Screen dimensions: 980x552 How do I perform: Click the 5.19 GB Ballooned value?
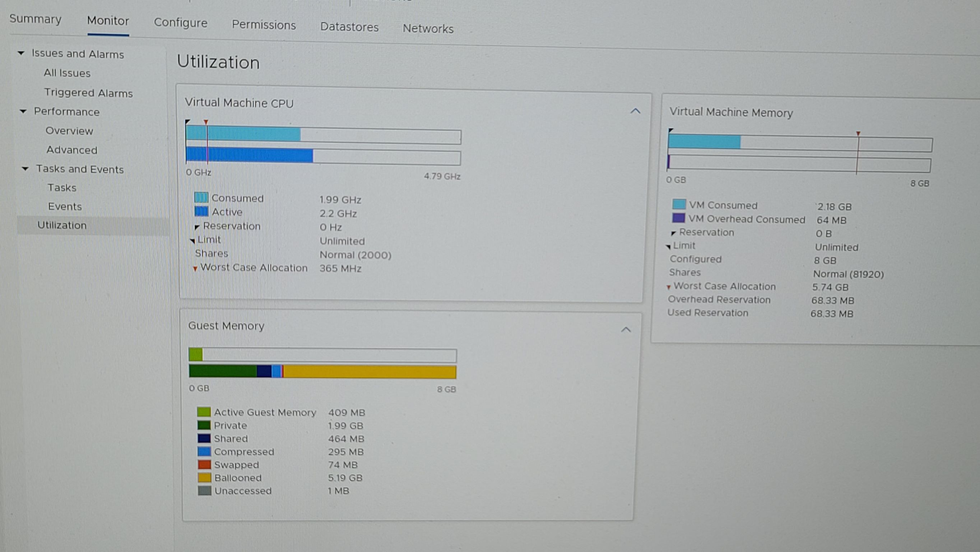coord(345,478)
